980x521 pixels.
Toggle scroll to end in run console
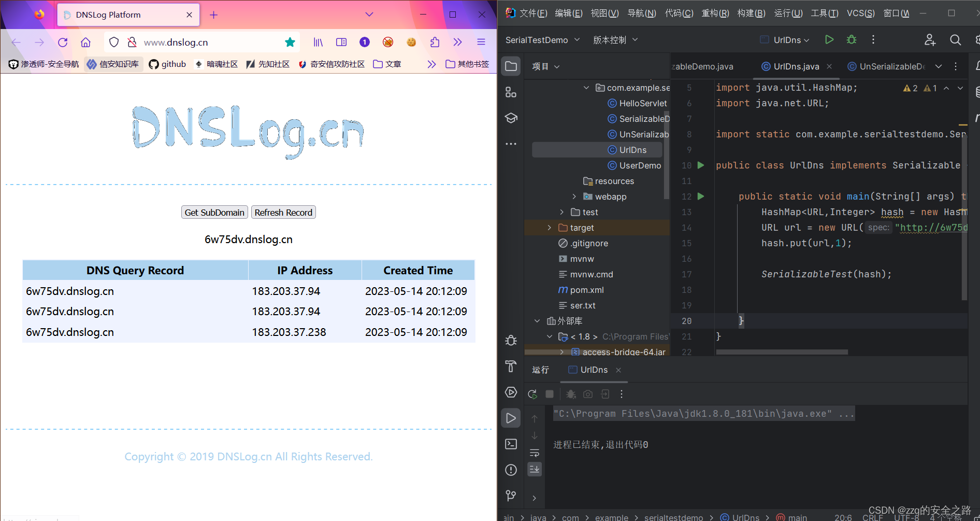pos(535,469)
